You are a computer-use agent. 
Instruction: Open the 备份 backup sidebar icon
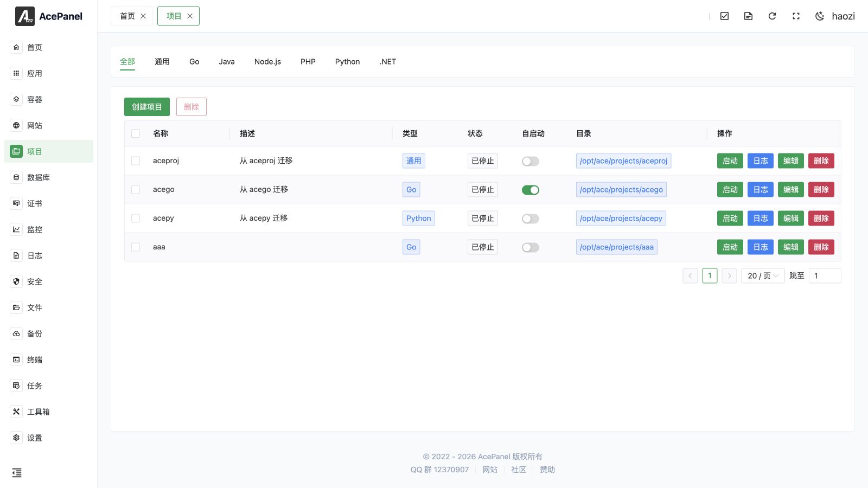pos(16,333)
